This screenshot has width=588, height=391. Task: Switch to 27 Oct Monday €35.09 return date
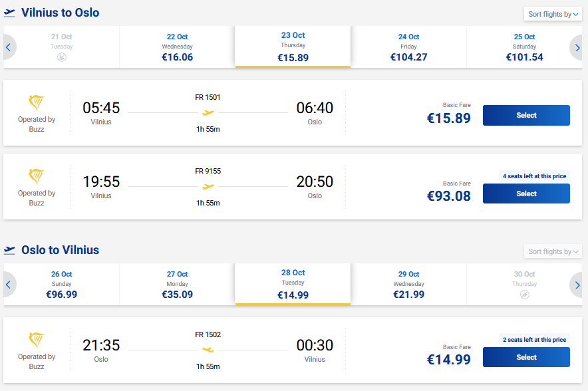(x=177, y=285)
